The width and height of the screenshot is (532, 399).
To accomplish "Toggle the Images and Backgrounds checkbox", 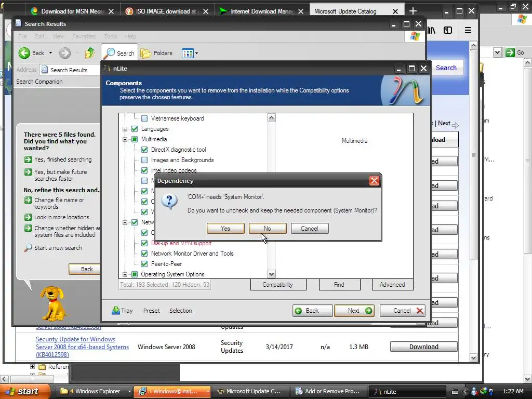I will point(144,160).
